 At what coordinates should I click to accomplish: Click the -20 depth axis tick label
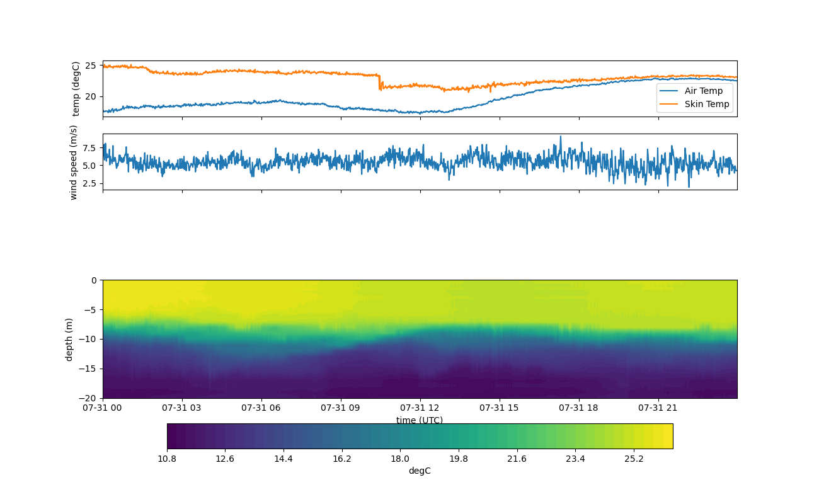click(89, 398)
